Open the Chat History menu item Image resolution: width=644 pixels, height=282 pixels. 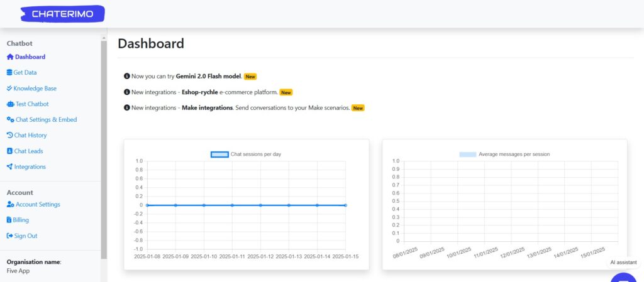(x=30, y=136)
